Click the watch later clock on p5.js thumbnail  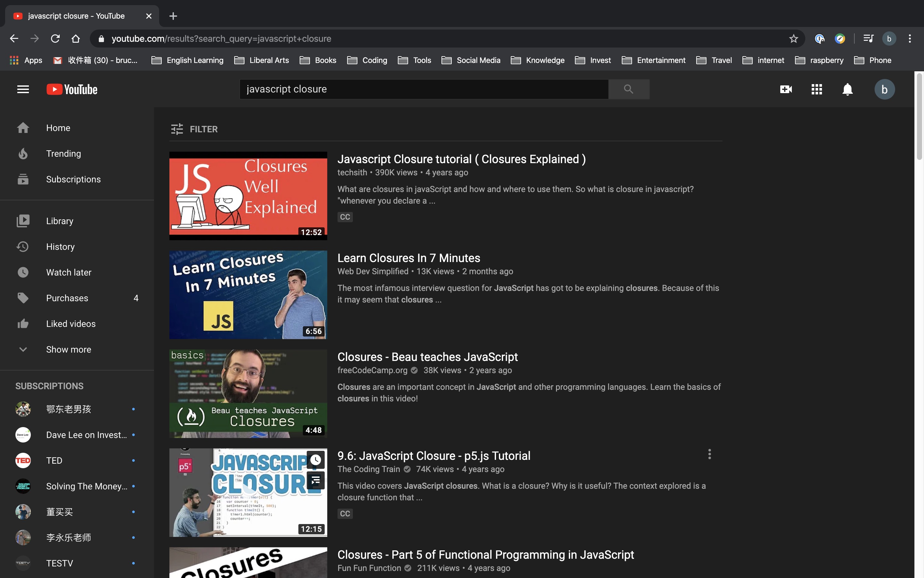pos(315,460)
